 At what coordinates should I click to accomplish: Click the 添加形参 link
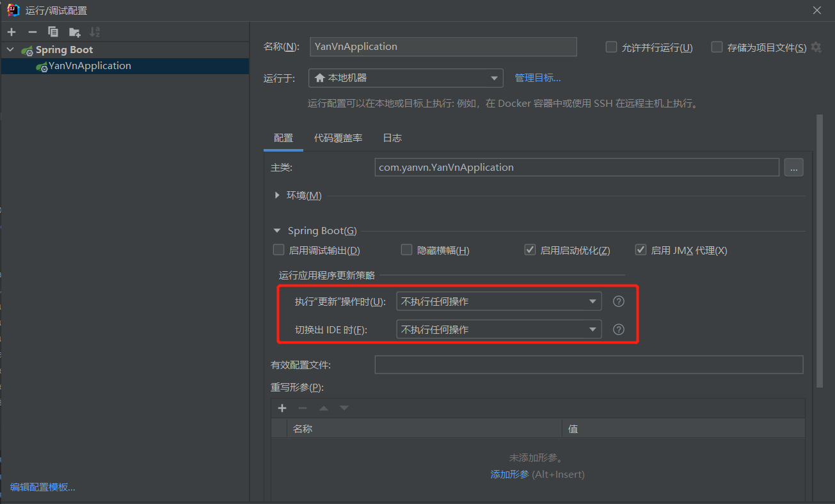click(x=510, y=475)
